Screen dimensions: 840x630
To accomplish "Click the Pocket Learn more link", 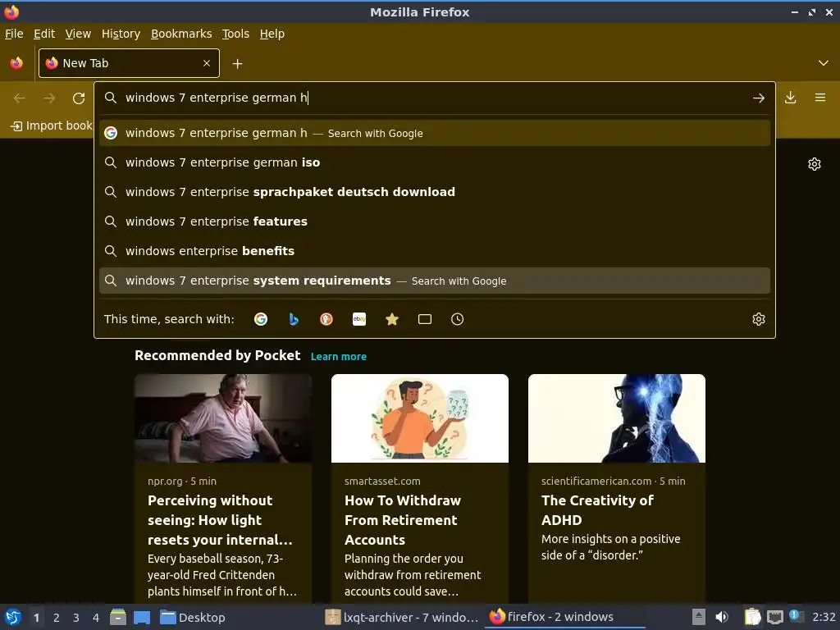I will click(339, 357).
